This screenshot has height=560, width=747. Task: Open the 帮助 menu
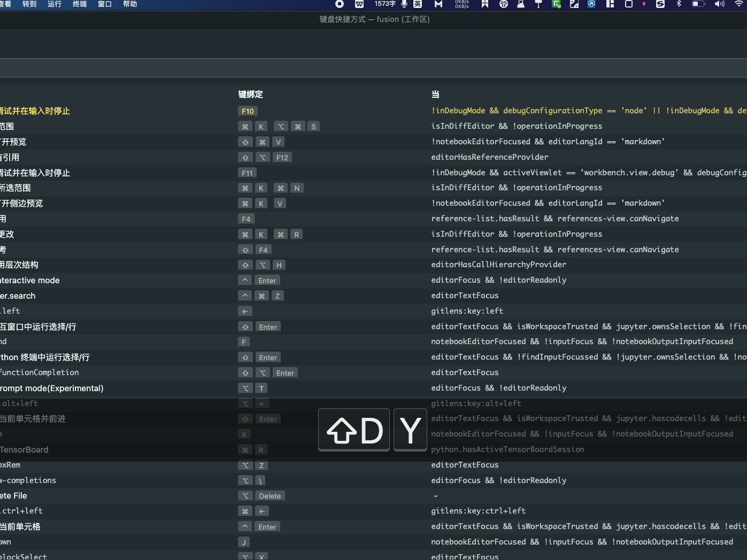point(130,4)
